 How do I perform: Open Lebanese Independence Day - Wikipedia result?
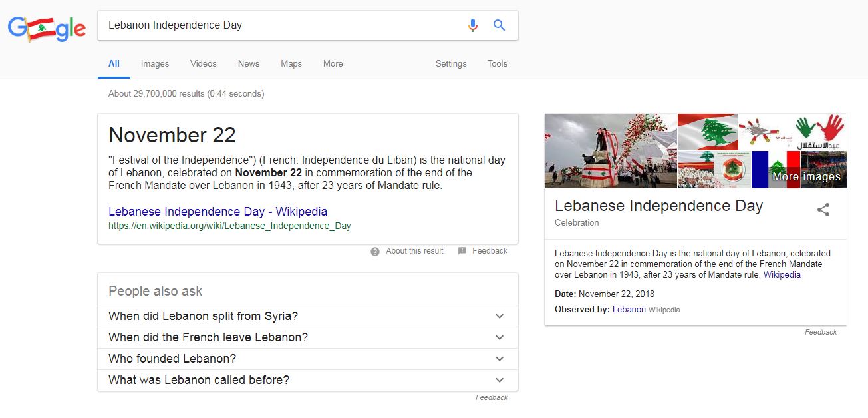(218, 212)
